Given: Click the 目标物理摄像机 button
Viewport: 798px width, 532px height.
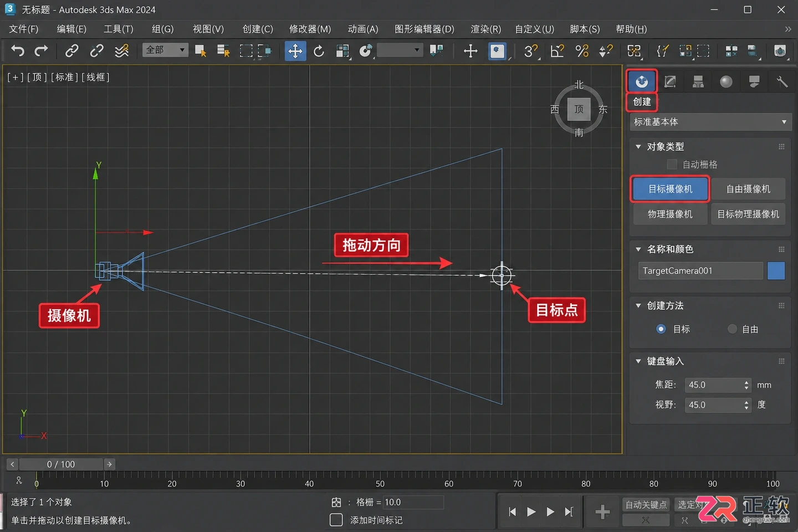Looking at the screenshot, I should click(x=748, y=214).
